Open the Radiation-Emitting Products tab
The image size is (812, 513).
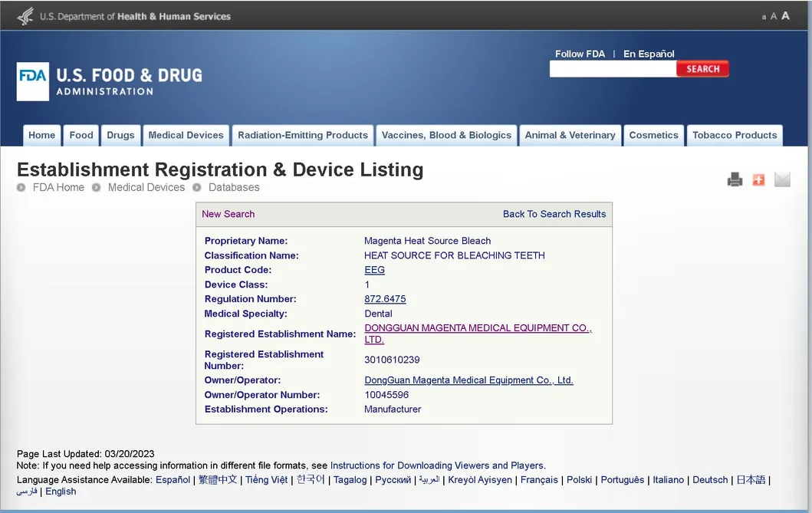pyautogui.click(x=303, y=135)
